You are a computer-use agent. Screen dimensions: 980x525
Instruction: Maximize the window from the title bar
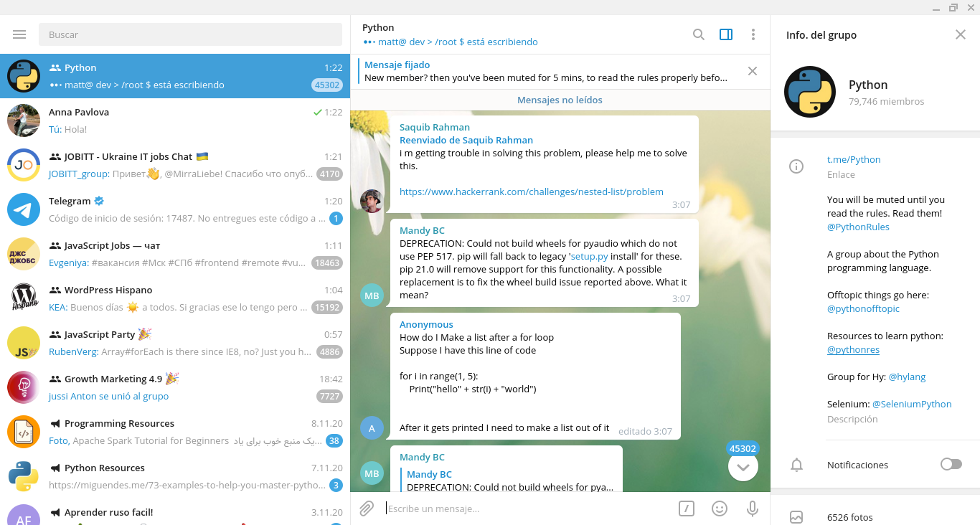tap(953, 7)
